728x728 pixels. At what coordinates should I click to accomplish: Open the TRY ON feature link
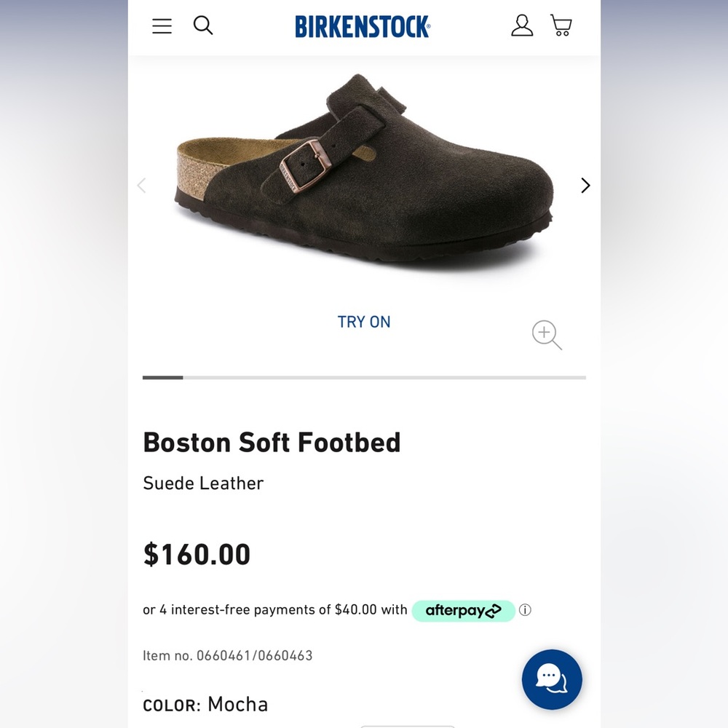363,322
